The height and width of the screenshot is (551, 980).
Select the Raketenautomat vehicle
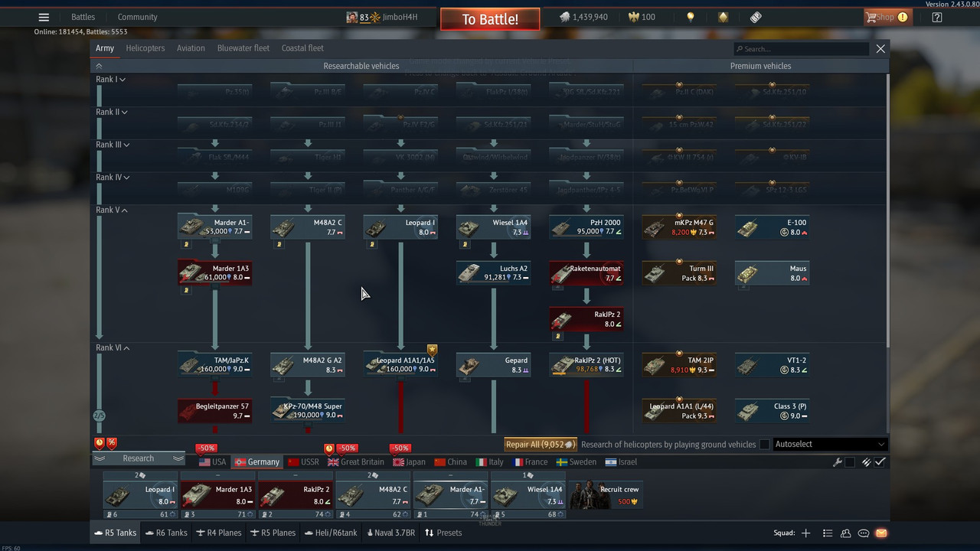(586, 272)
